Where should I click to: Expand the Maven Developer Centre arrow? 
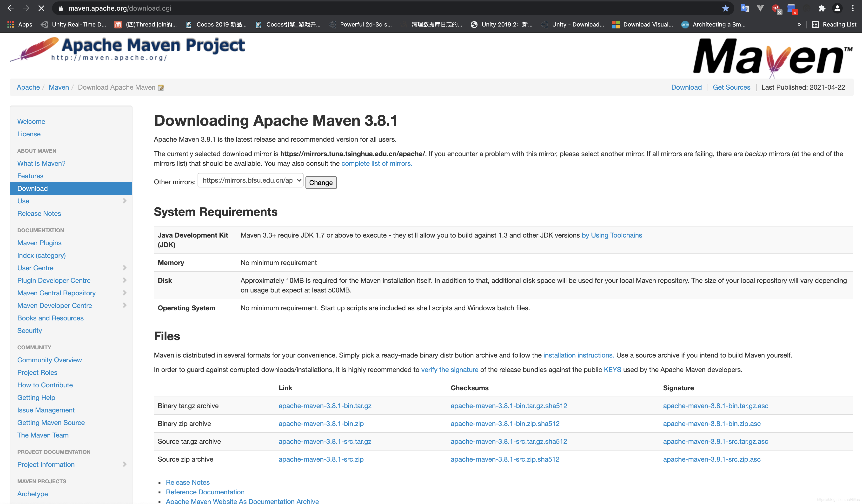125,305
